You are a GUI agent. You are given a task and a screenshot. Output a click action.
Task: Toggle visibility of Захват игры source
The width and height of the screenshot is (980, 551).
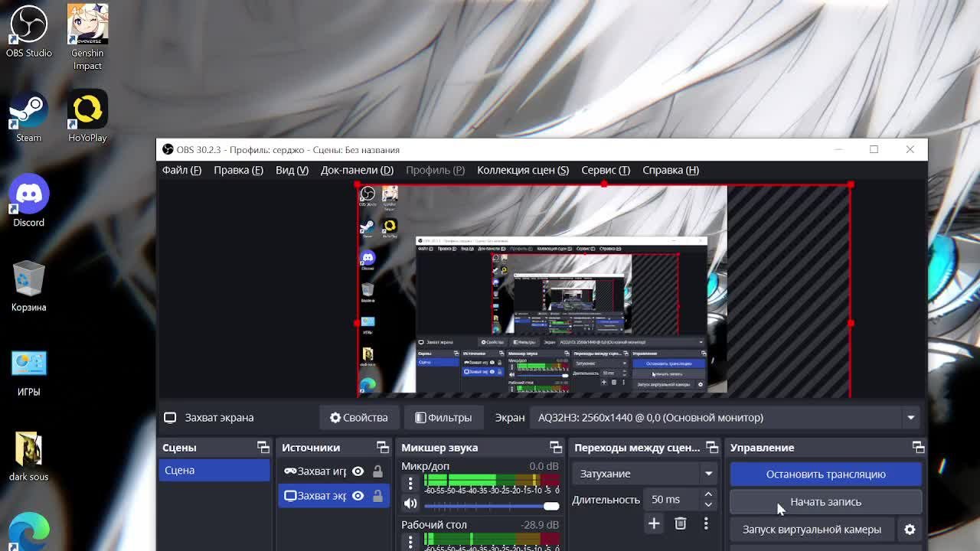click(x=358, y=471)
